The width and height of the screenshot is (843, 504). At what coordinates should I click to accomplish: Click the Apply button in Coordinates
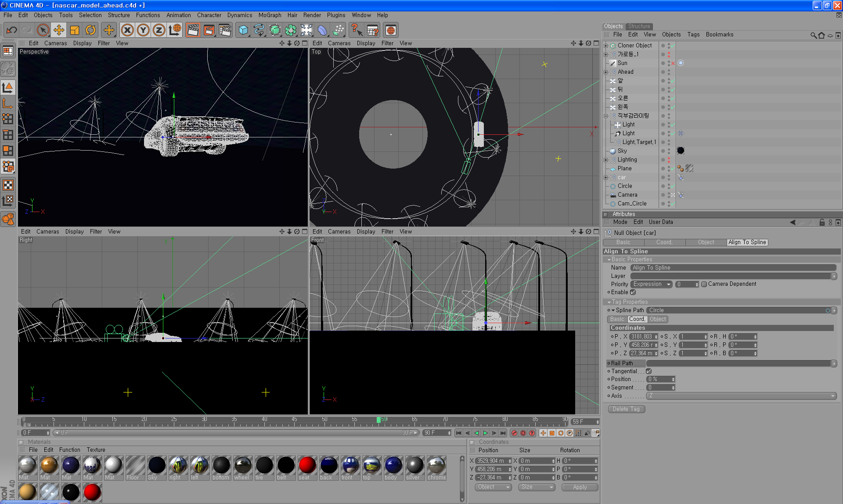click(580, 487)
